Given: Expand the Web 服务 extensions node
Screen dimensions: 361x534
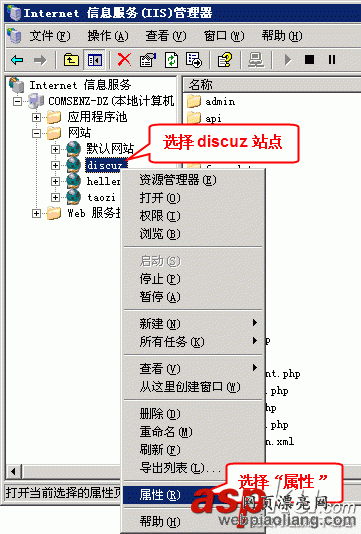Looking at the screenshot, I should pyautogui.click(x=36, y=213).
